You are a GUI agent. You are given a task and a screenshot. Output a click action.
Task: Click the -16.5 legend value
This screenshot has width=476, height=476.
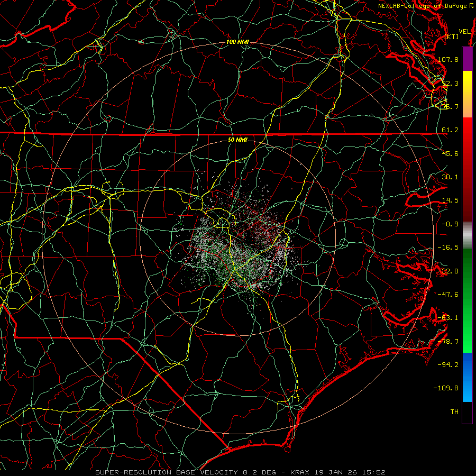(448, 248)
